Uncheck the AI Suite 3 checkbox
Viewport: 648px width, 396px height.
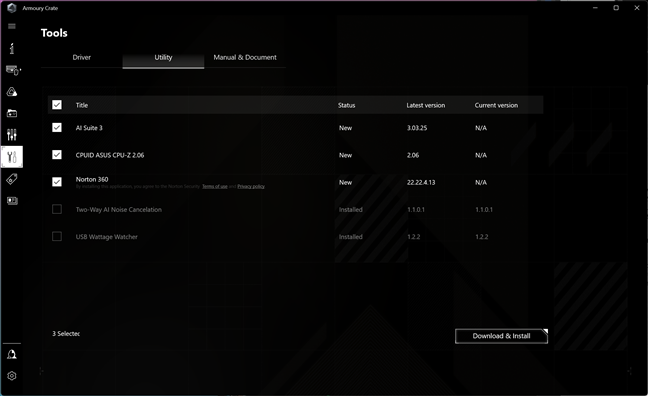coord(57,128)
